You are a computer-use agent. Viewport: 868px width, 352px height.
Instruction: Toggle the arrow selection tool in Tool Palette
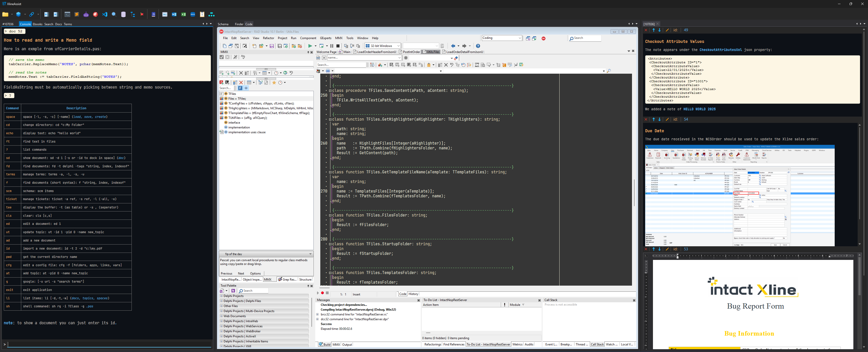point(233,291)
